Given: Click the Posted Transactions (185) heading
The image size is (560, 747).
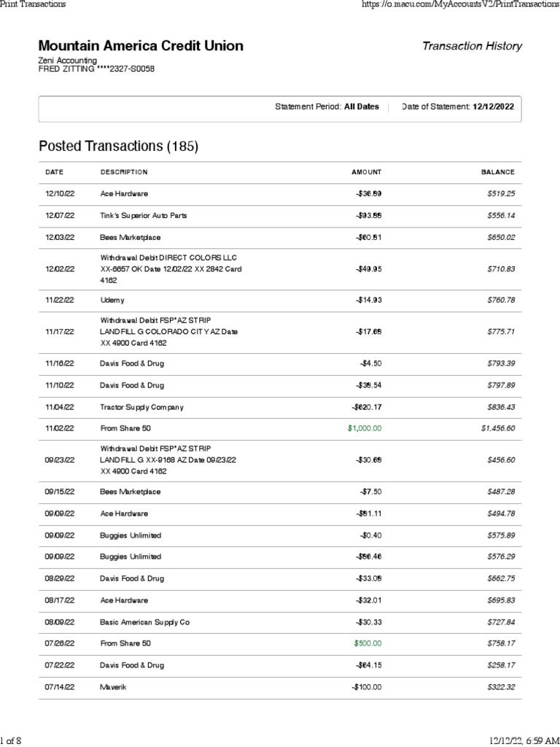Looking at the screenshot, I should [118, 147].
